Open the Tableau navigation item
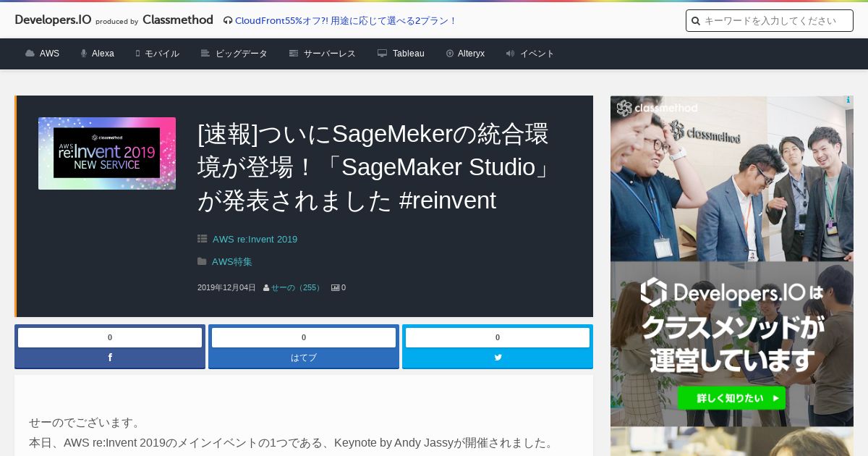This screenshot has width=868, height=456. [x=401, y=54]
